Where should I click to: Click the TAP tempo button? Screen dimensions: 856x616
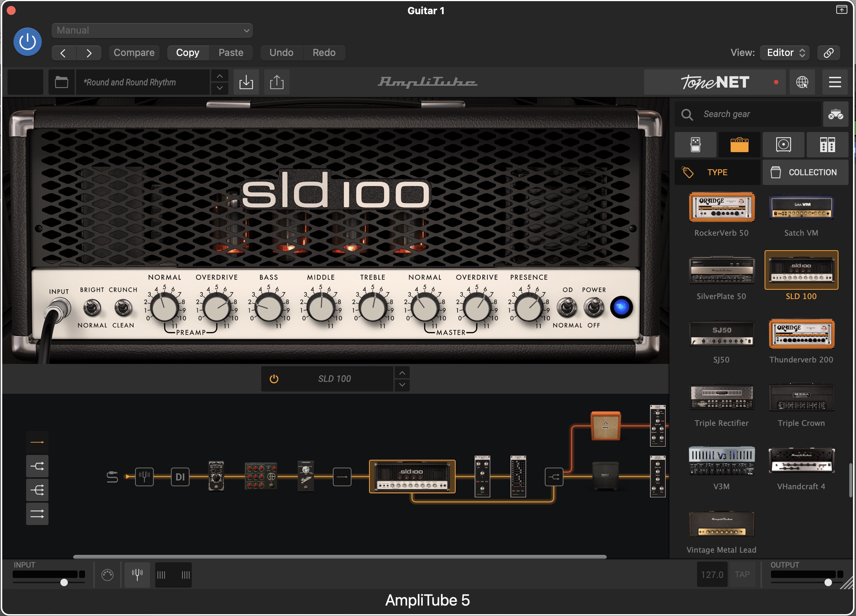(x=742, y=574)
